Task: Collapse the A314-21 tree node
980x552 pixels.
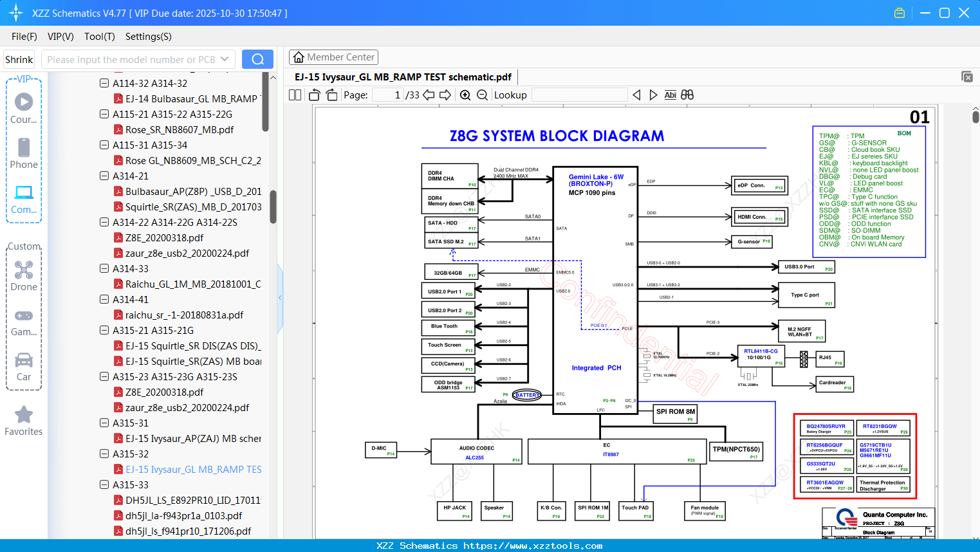Action: (104, 176)
